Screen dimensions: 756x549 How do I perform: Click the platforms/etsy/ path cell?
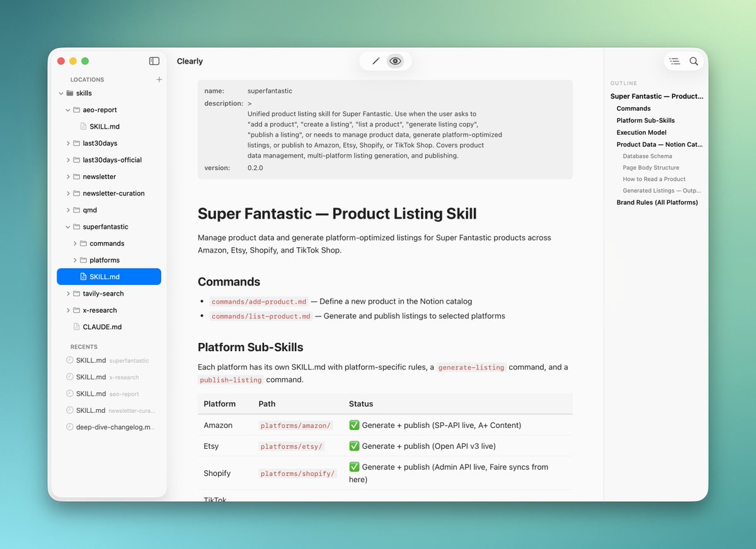pos(292,446)
